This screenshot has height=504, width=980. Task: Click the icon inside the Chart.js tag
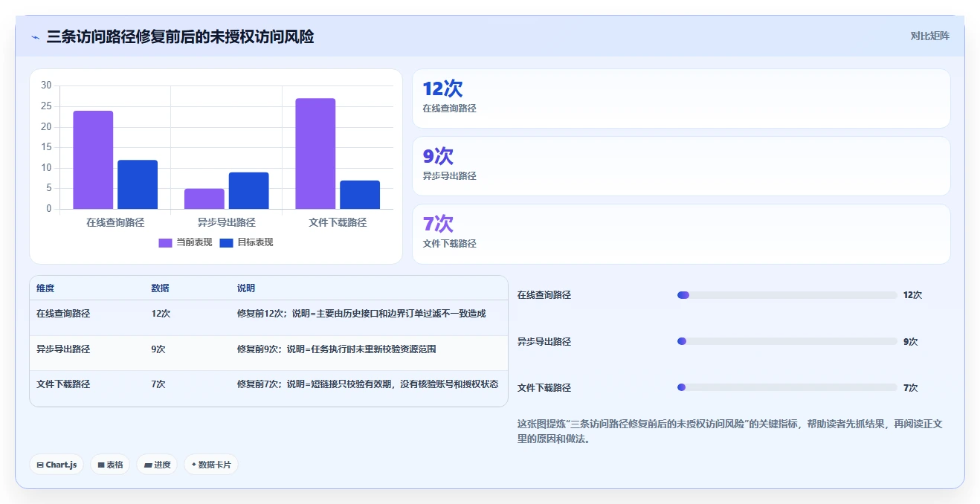[40, 465]
